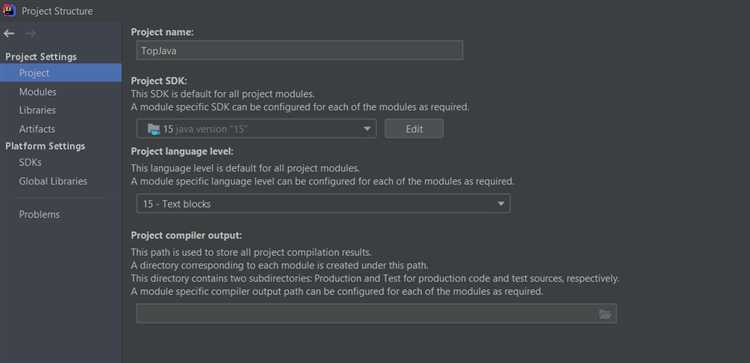Viewport: 750px width, 363px height.
Task: Click the Project compiler output path field
Action: (x=376, y=314)
